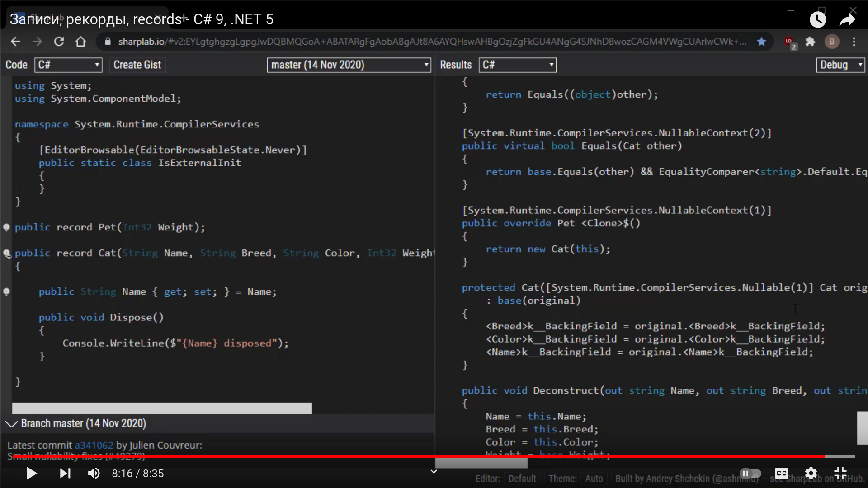Open Code language C# dropdown
Screen dimensions: 868x488
point(68,65)
